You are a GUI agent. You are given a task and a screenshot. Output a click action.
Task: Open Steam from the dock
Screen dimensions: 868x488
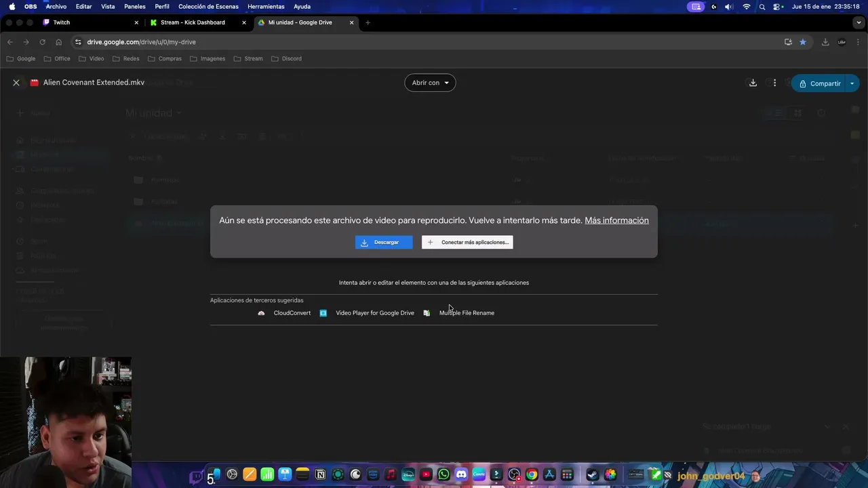pyautogui.click(x=593, y=474)
